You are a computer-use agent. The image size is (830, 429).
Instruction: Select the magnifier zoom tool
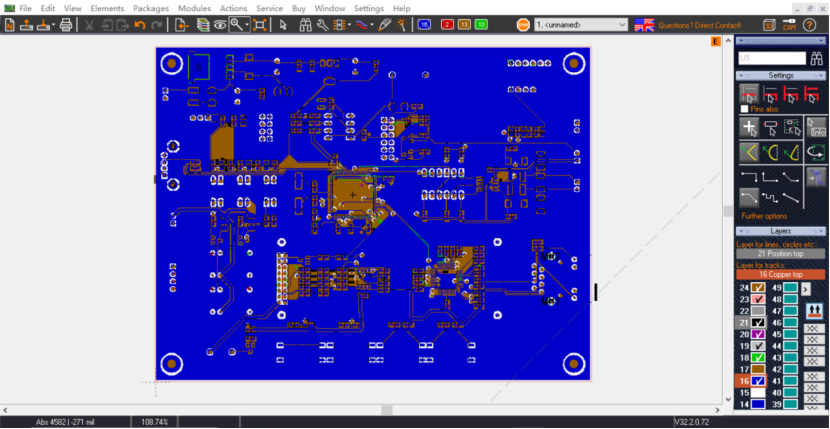[237, 24]
